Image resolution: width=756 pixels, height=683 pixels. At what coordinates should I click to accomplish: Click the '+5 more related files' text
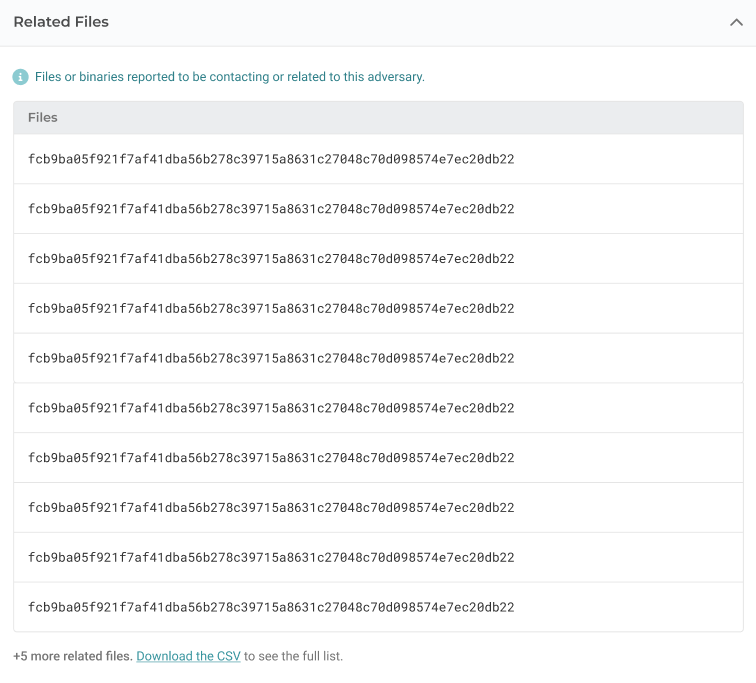coord(72,657)
